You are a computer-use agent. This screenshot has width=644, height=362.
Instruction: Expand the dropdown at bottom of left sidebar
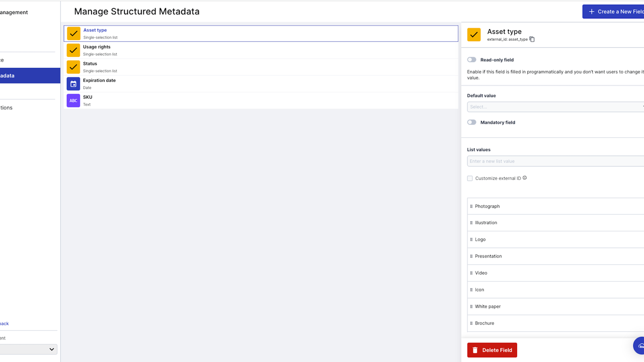[x=28, y=349]
